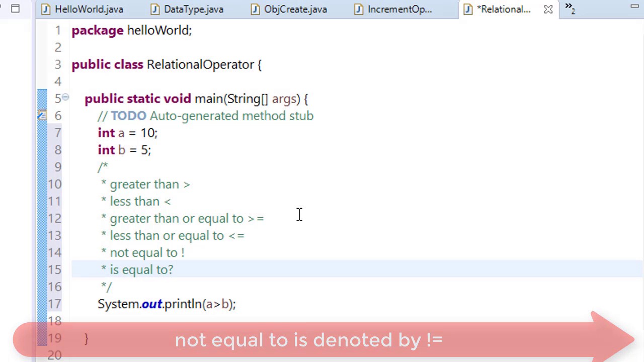This screenshot has height=362, width=644.
Task: Switch to the IncrementOp... tab
Action: click(393, 9)
